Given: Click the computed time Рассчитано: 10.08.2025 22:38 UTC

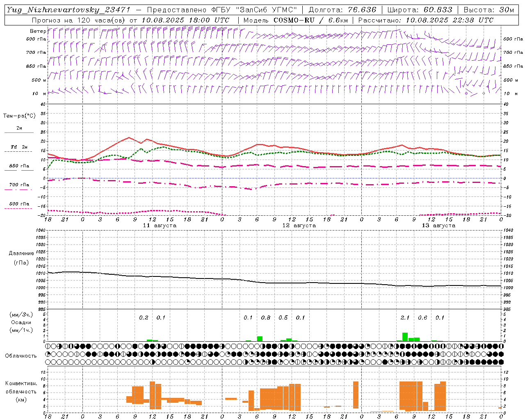Looking at the screenshot, I should 426,20.
